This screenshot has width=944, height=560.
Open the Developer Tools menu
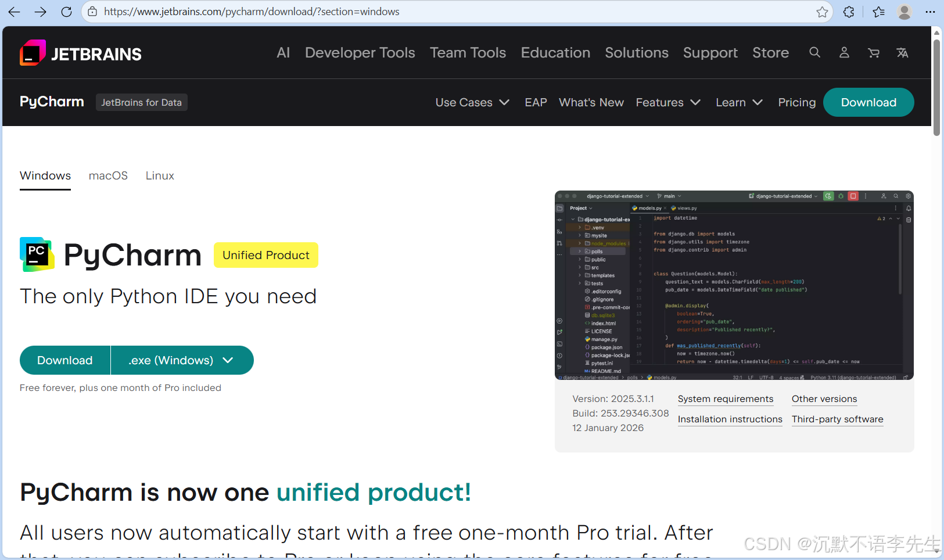(x=360, y=52)
